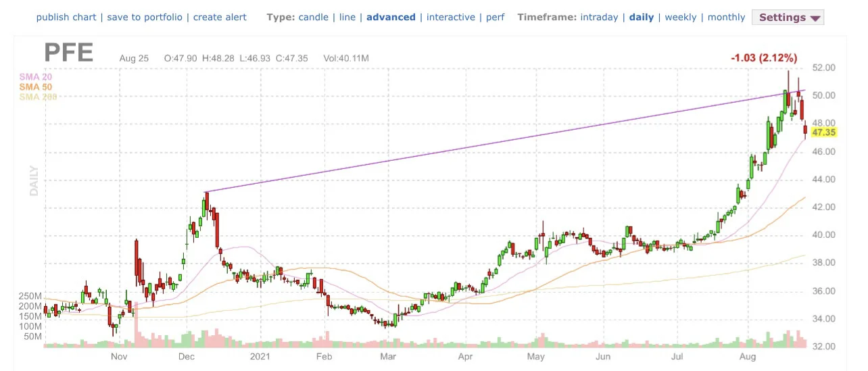Open the Settings dropdown
The image size is (868, 371).
click(788, 18)
